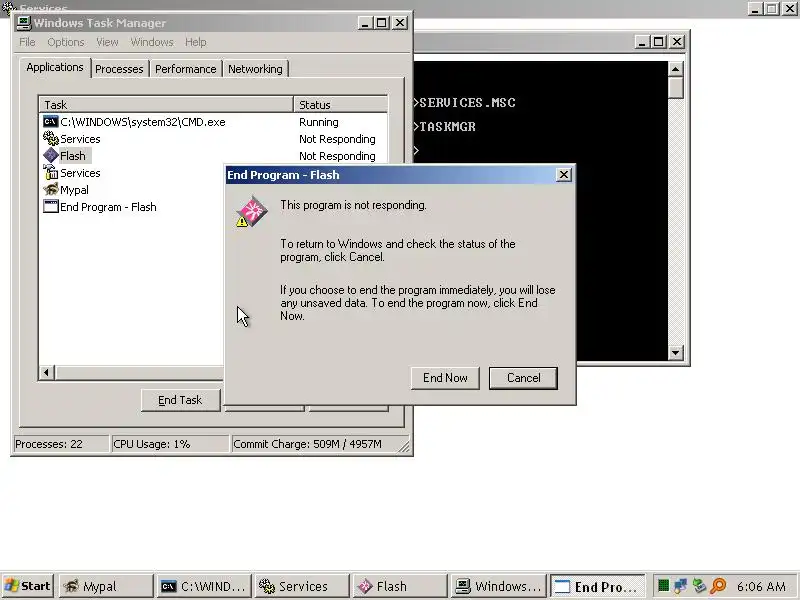
Task: Select the second Services icon in the task list
Action: (x=51, y=172)
